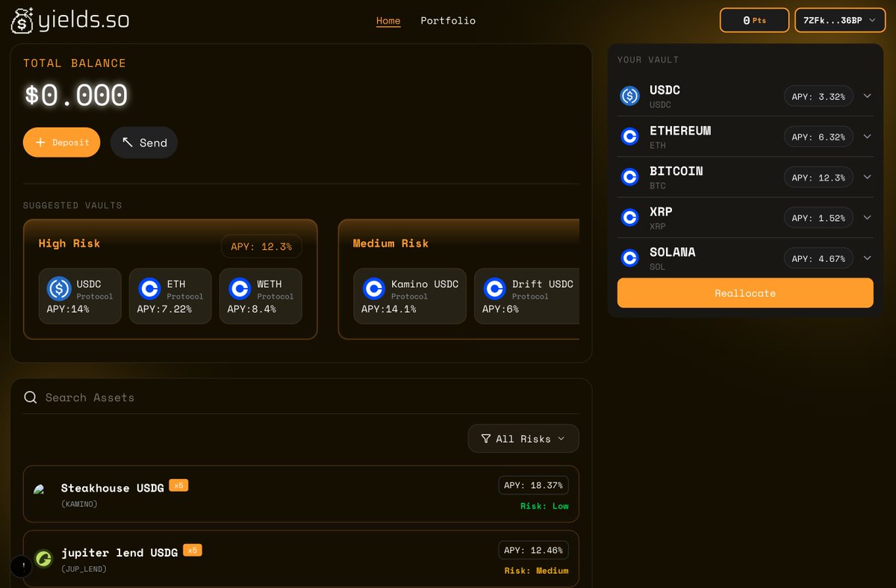Click the (JUP_LEND) protocol label
The height and width of the screenshot is (588, 896).
[84, 569]
